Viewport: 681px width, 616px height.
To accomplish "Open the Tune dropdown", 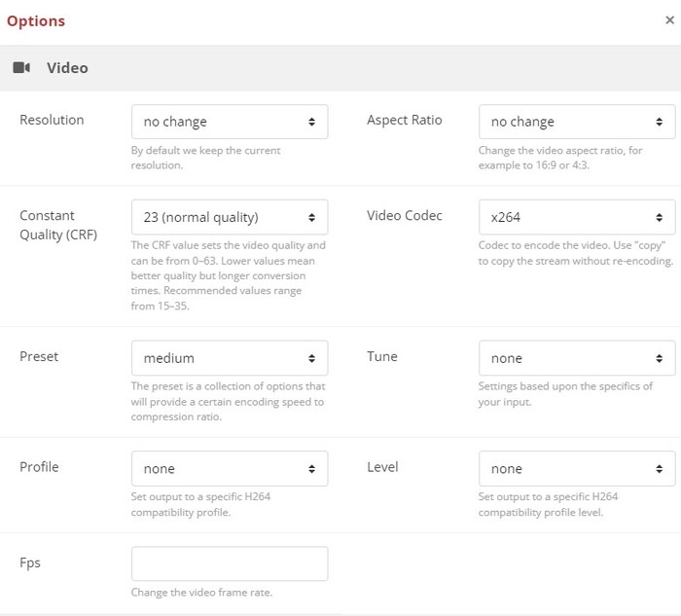I will (577, 358).
